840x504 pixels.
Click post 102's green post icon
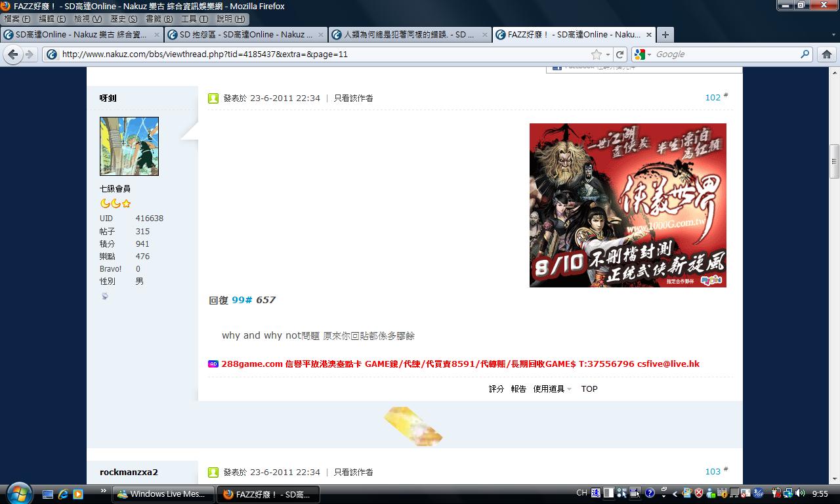pyautogui.click(x=213, y=98)
